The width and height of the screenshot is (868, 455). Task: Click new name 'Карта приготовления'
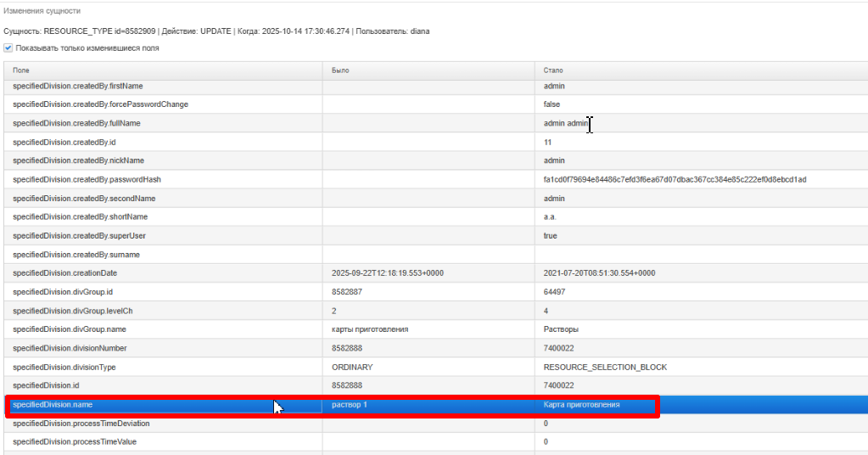coord(581,405)
